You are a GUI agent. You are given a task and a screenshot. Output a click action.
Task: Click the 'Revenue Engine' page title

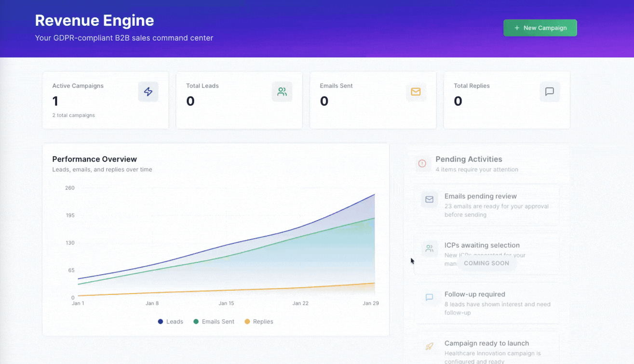pos(94,21)
